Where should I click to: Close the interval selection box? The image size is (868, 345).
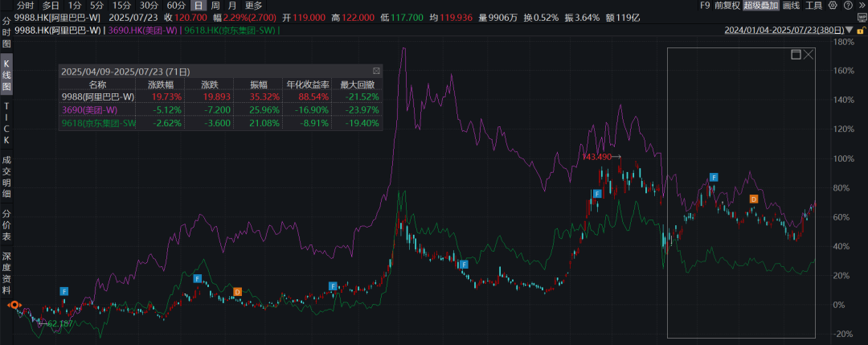click(x=809, y=54)
